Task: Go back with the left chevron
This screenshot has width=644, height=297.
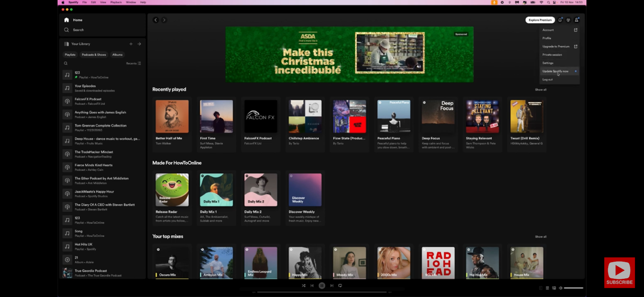Action: pos(156,20)
